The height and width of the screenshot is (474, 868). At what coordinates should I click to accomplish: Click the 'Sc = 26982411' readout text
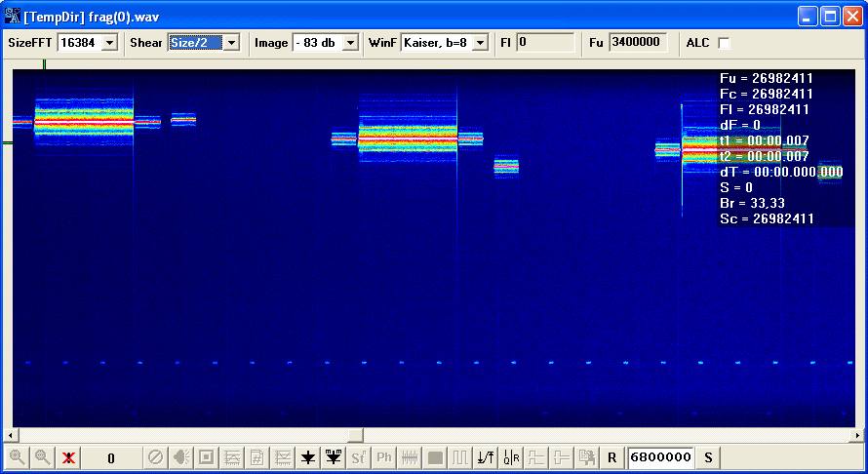pyautogui.click(x=767, y=218)
